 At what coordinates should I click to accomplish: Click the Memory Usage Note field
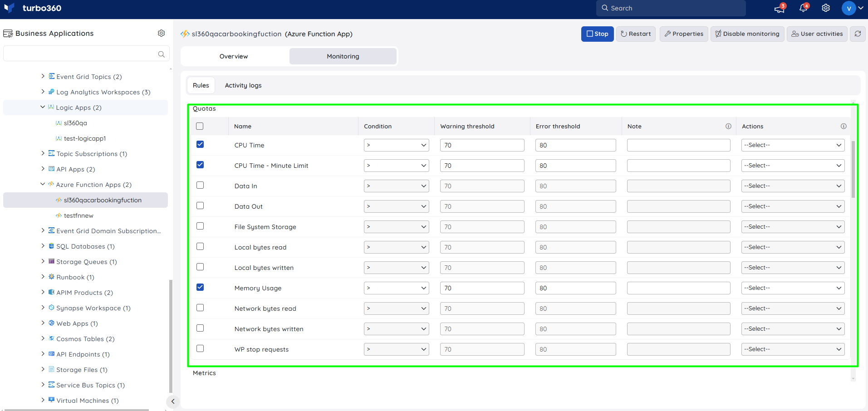pyautogui.click(x=678, y=288)
